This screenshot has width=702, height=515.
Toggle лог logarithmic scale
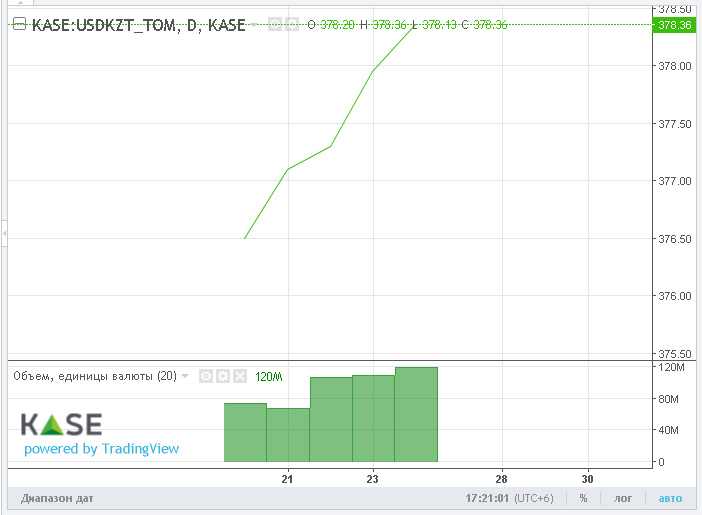coord(623,497)
